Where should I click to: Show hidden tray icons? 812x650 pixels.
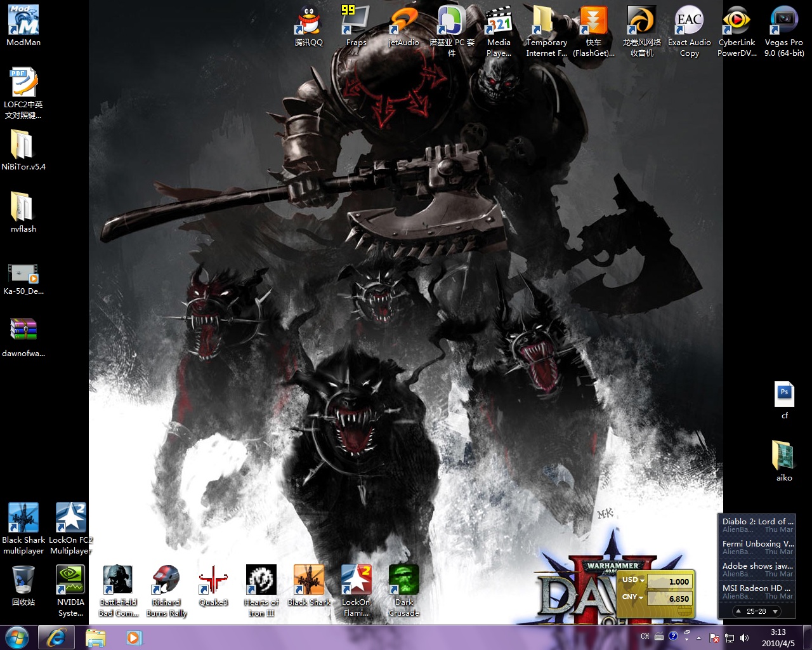[x=699, y=638]
